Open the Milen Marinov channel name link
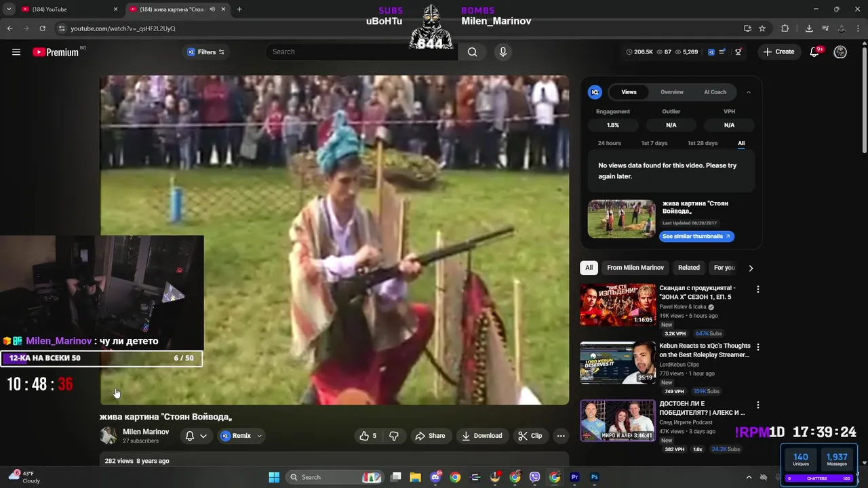Screen dimensions: 868x488 (x=146, y=432)
